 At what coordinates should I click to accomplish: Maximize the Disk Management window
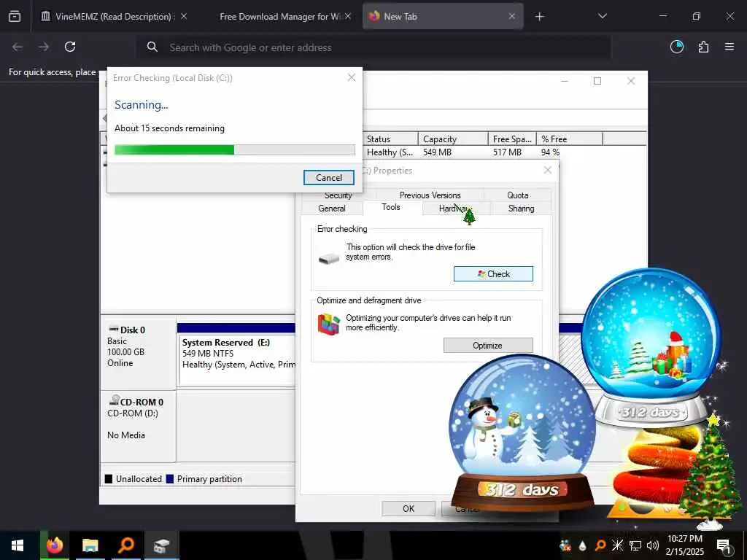tap(597, 81)
